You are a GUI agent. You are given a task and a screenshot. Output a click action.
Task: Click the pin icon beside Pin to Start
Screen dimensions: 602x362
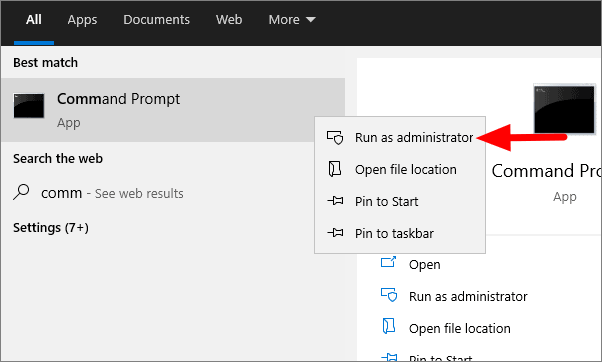click(x=335, y=201)
